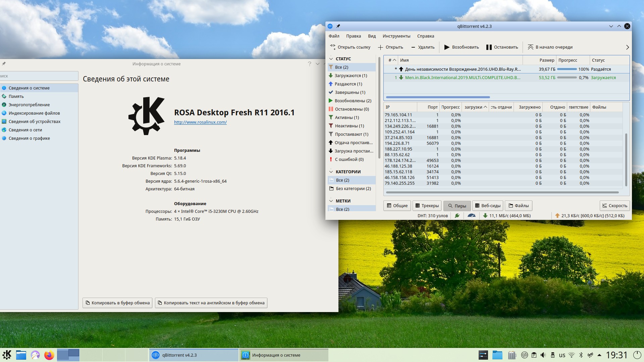The height and width of the screenshot is (362, 644).
Task: Select the Men.in.Black.International torrent row
Action: [462, 78]
